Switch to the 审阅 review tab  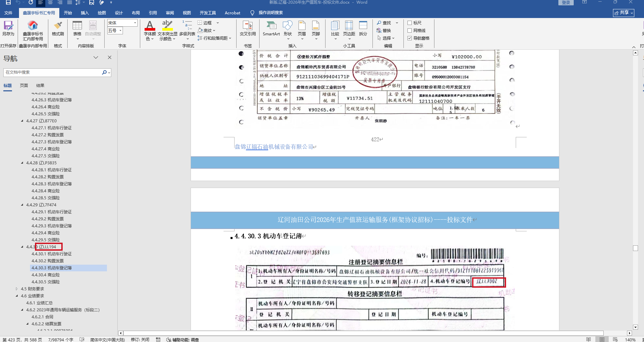click(170, 13)
